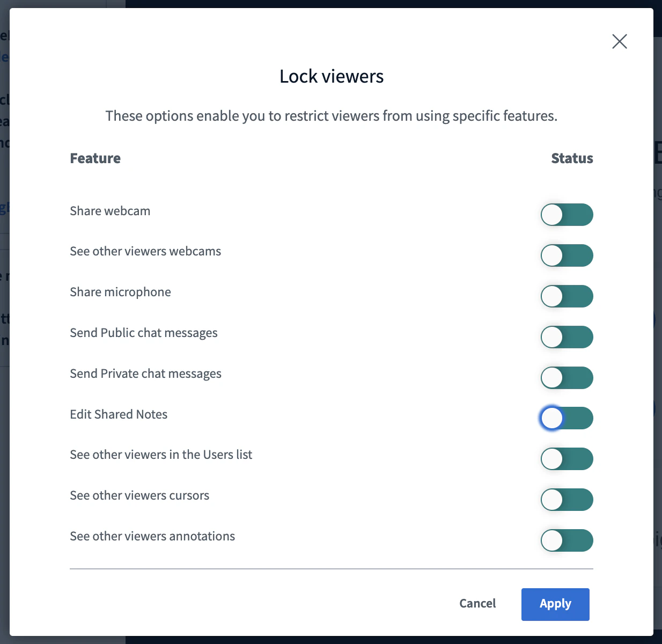Turn off Edit Shared Notes
The image size is (662, 644).
(x=567, y=418)
